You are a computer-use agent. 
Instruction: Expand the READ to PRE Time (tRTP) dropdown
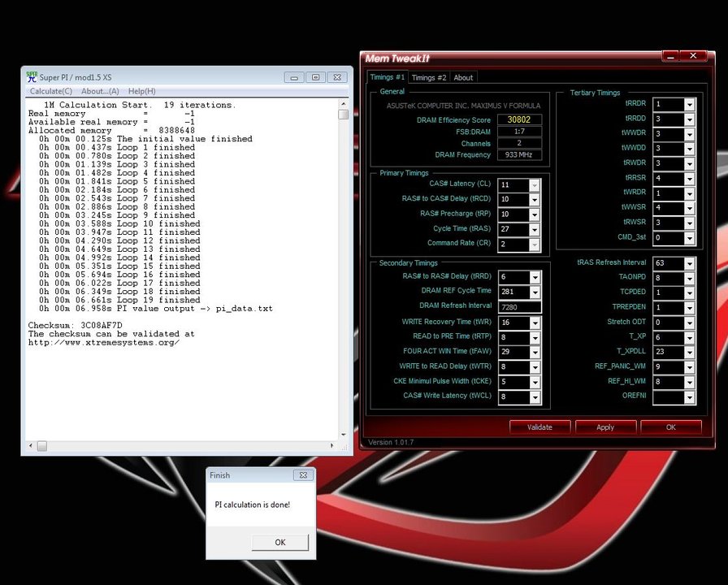click(x=535, y=337)
